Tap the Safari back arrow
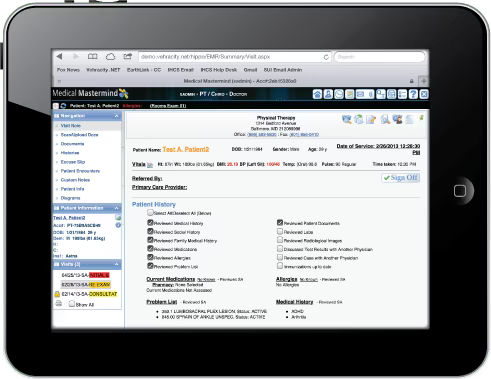This screenshot has width=491, height=379. [59, 56]
